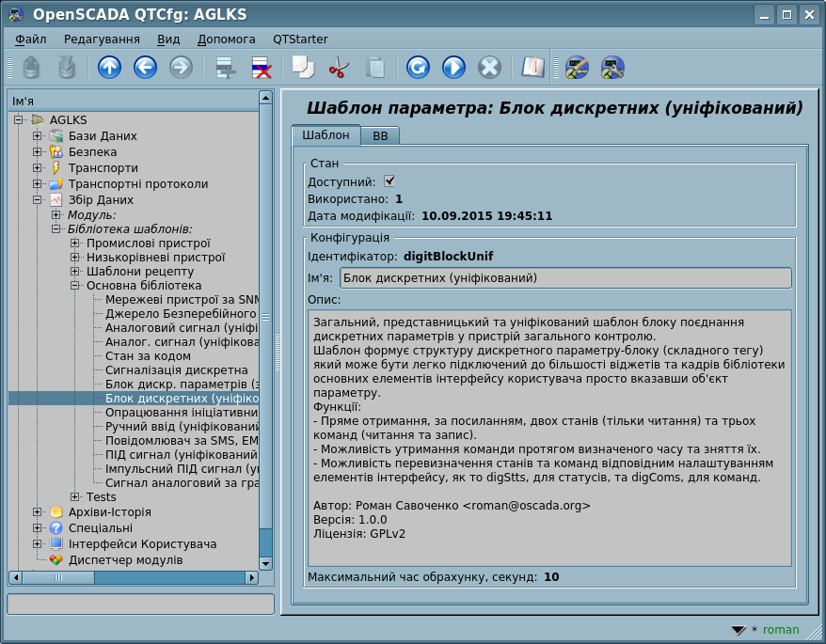Switch to the 'ВВ' tab
Image resolution: width=826 pixels, height=644 pixels.
click(380, 136)
